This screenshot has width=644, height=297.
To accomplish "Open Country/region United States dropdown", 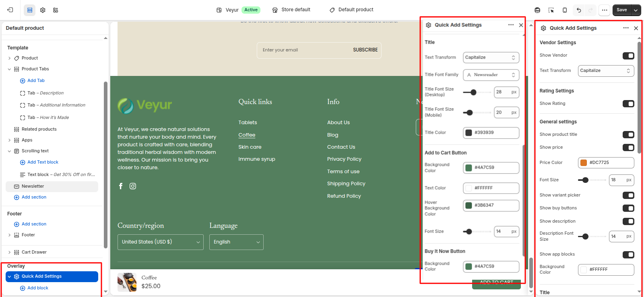I will click(161, 242).
